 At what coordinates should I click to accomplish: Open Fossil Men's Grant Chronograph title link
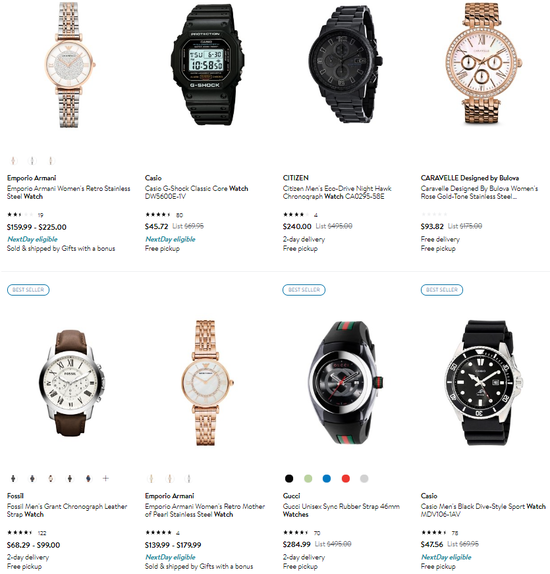[67, 510]
